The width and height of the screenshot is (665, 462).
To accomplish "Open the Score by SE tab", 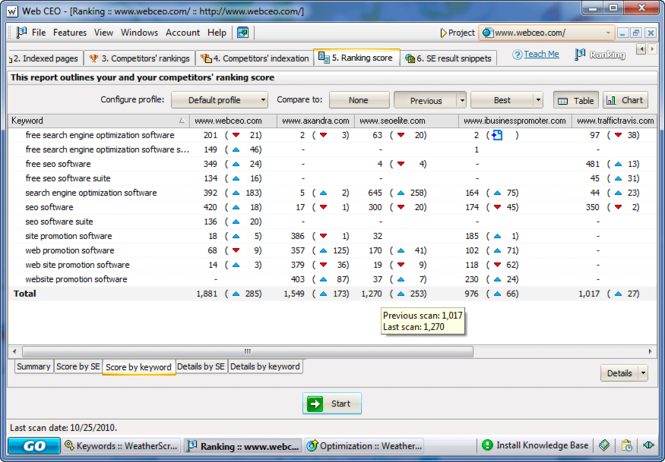I will [78, 367].
